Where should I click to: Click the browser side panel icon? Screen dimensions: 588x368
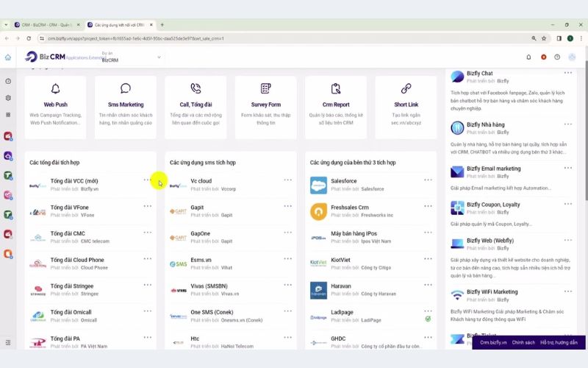pos(559,38)
